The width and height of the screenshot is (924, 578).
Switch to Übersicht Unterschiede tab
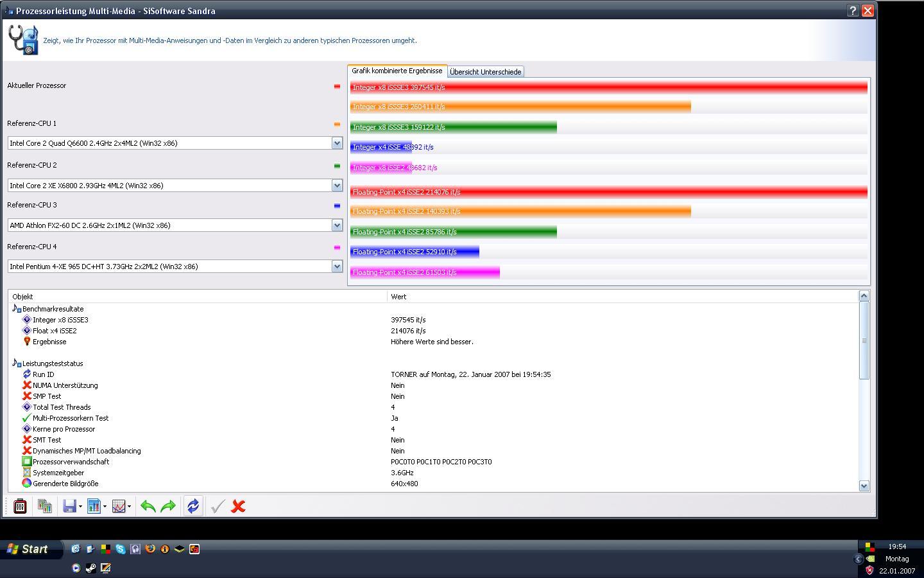coord(485,72)
